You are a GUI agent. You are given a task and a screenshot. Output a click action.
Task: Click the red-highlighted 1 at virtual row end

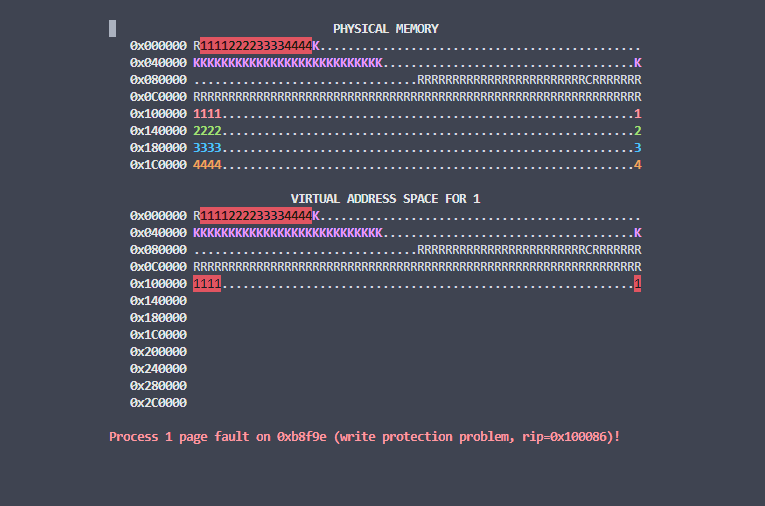pos(637,284)
